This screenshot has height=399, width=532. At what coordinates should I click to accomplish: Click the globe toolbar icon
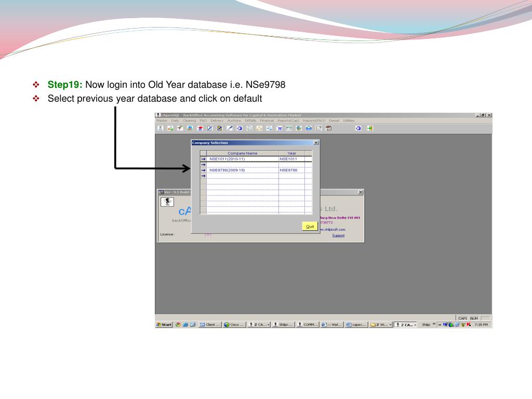(x=299, y=128)
